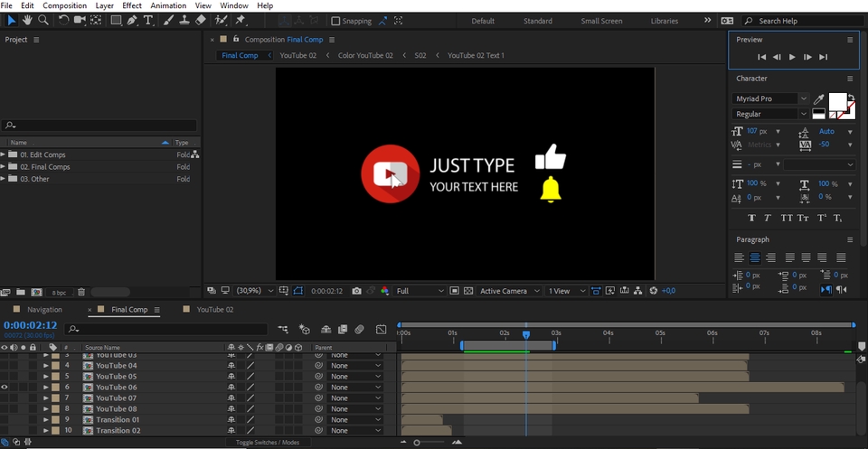Select the Clone Stamp tool

[x=184, y=21]
